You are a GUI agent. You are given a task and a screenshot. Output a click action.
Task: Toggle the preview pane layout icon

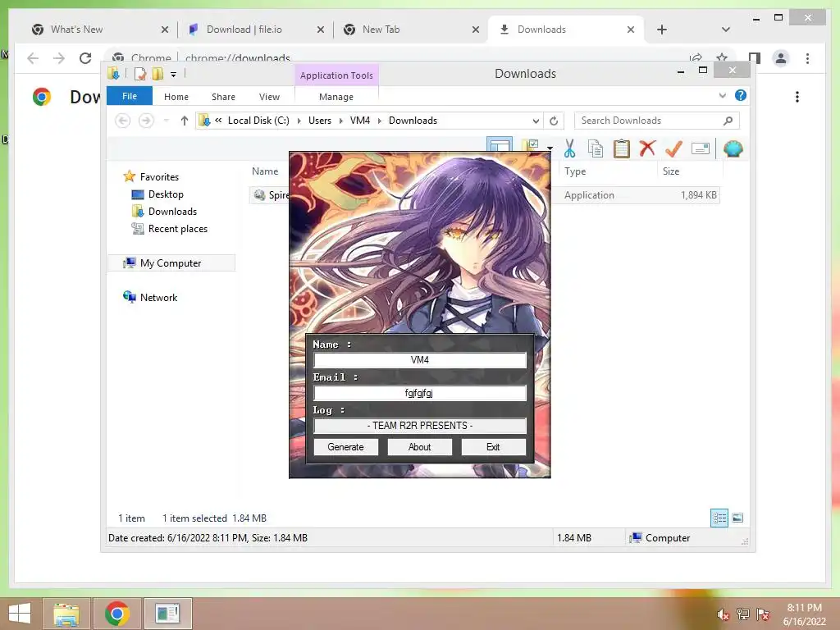(x=500, y=145)
